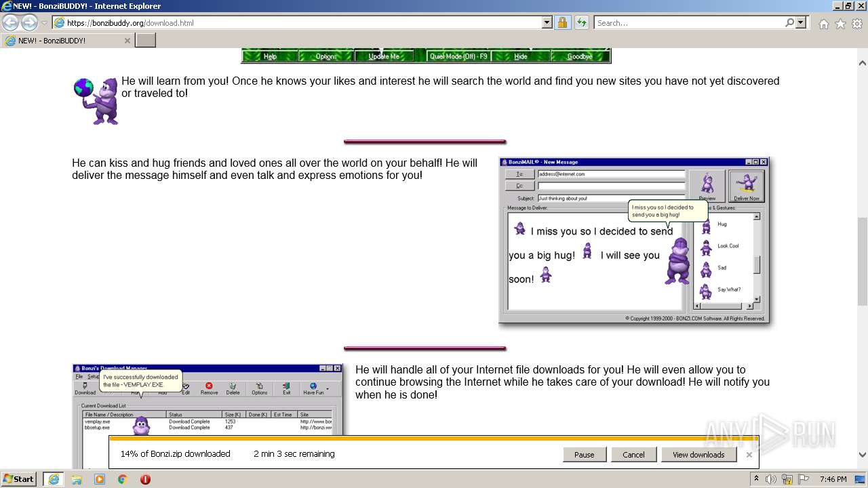Image resolution: width=868 pixels, height=488 pixels.
Task: Click the 7:46 PM system clock
Action: tap(833, 479)
